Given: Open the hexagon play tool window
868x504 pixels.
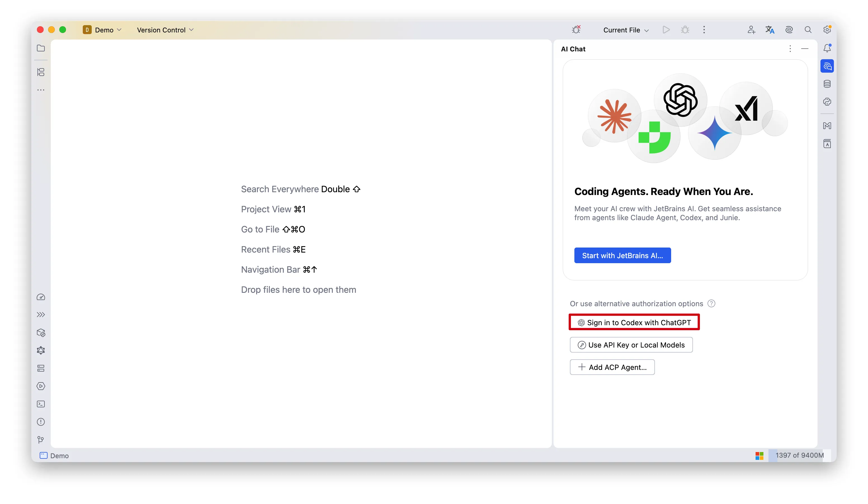Looking at the screenshot, I should click(41, 386).
